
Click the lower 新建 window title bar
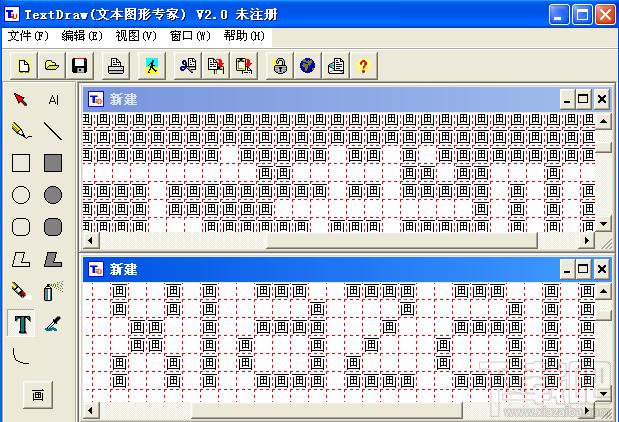click(x=321, y=269)
